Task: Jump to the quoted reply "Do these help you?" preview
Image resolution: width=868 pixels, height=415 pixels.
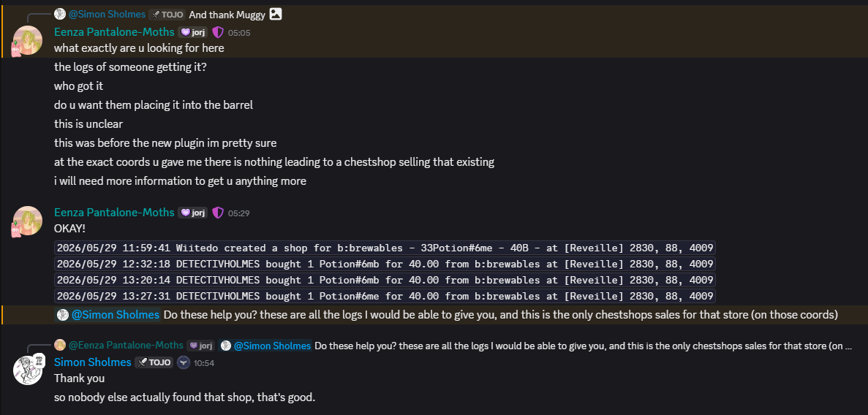Action: click(583, 346)
